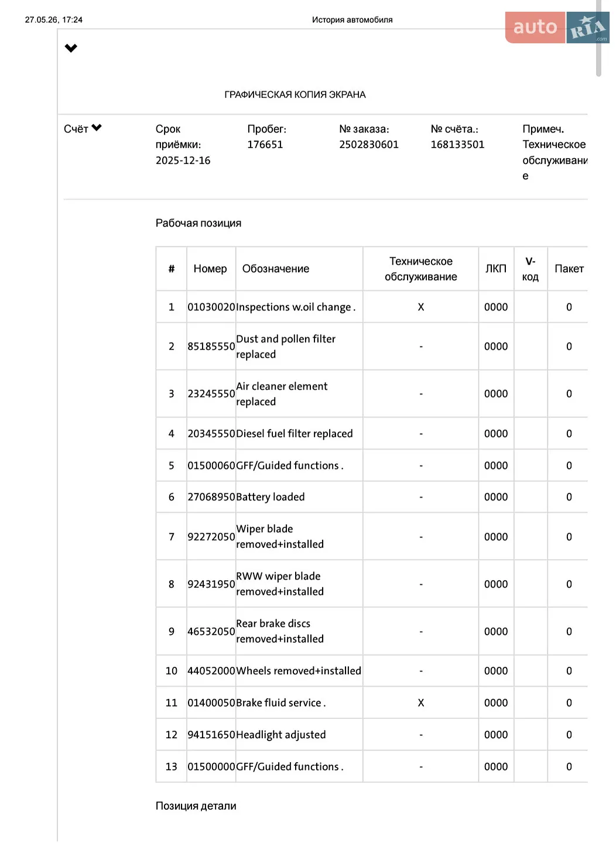Screen dimensions: 616x843
Task: Click the X mark for Inspections w.oil change
Action: point(421,307)
